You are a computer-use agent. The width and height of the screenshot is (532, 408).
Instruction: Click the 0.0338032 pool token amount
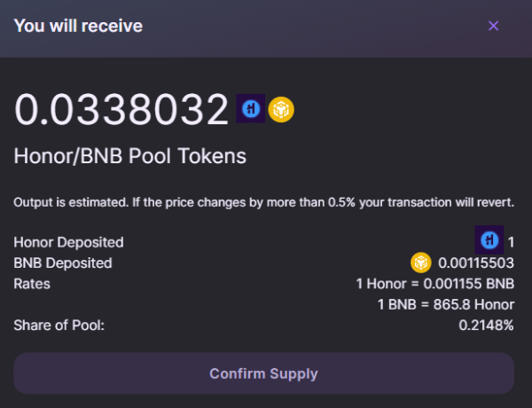[x=121, y=110]
